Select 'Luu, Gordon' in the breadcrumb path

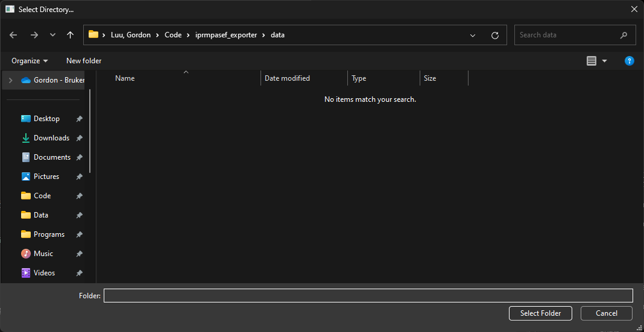coord(132,36)
